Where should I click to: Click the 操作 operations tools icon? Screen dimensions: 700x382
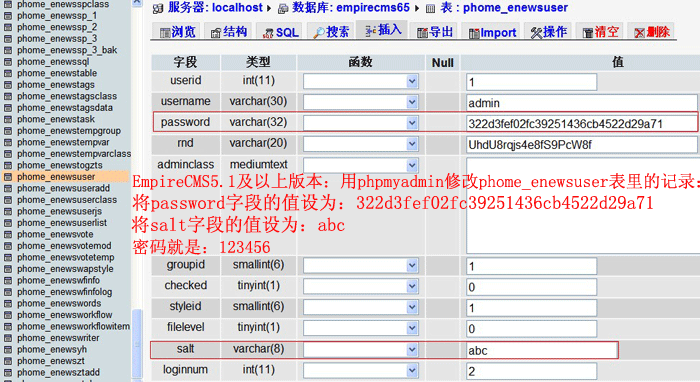[x=536, y=33]
